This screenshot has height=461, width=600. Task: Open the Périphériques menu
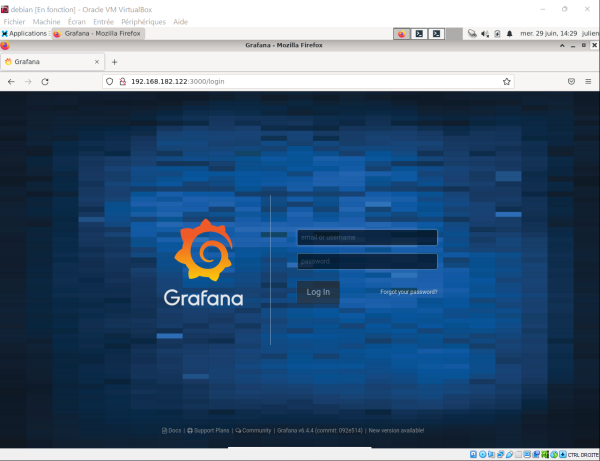143,22
